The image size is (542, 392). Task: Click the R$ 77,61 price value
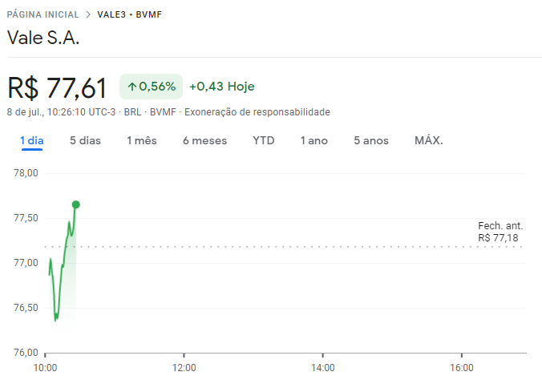tap(56, 87)
